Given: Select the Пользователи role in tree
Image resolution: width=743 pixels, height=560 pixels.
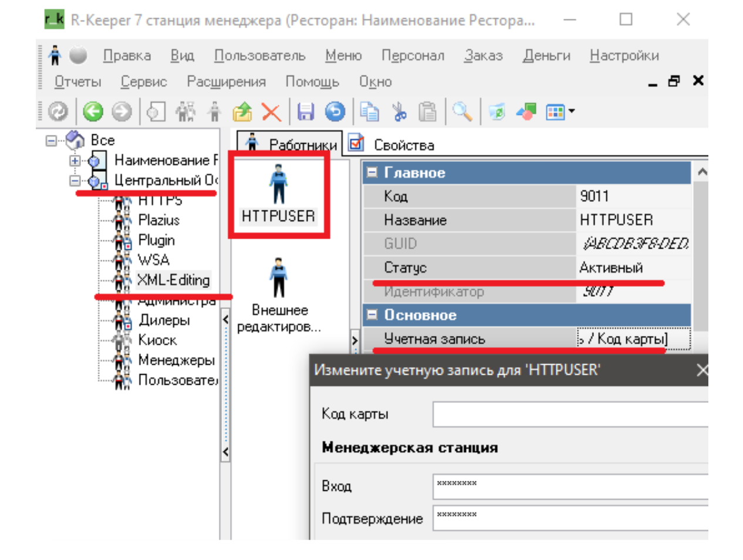Looking at the screenshot, I should click(178, 380).
